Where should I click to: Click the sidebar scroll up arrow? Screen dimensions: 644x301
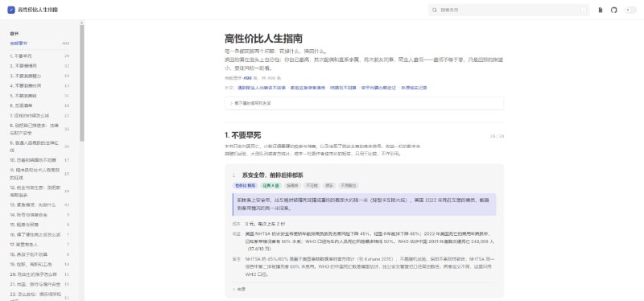coord(82,23)
